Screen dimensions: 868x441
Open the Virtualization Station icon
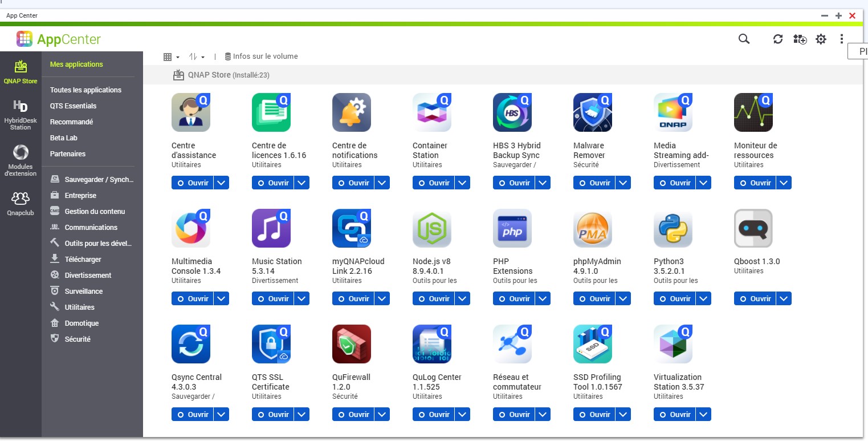(x=673, y=344)
